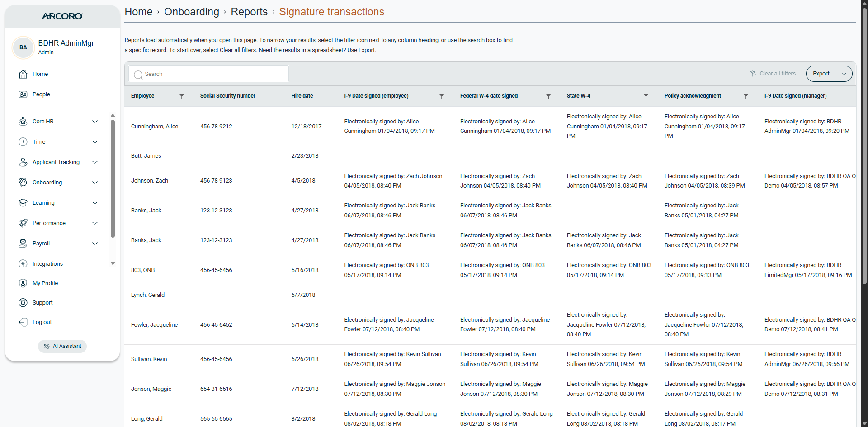Sort by Hire date column header

[x=302, y=96]
